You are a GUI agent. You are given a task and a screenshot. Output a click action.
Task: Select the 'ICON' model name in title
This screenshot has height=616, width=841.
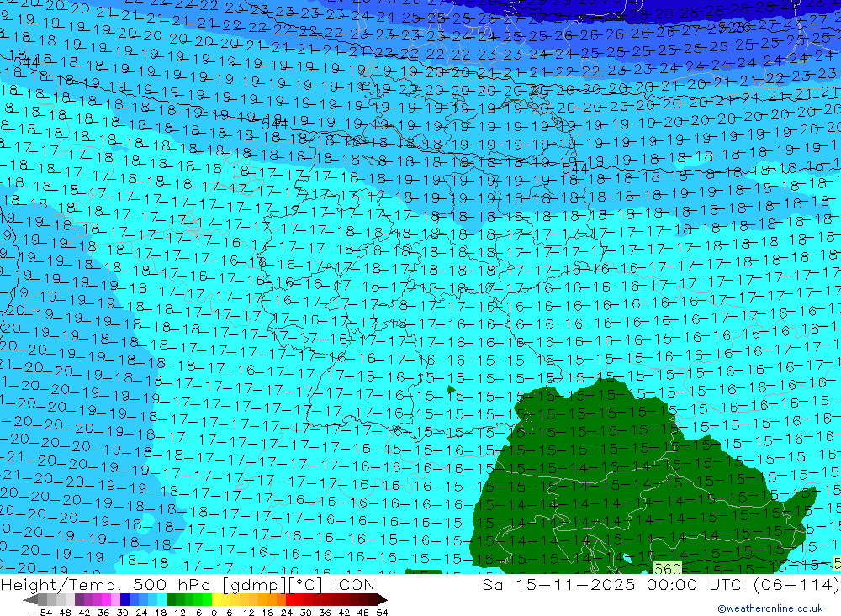(354, 584)
